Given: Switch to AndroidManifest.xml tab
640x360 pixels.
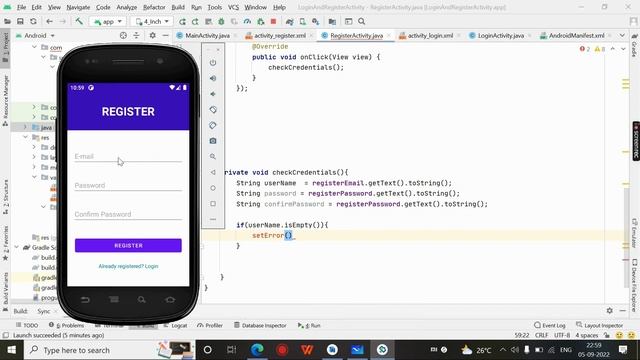Looking at the screenshot, I should click(576, 36).
